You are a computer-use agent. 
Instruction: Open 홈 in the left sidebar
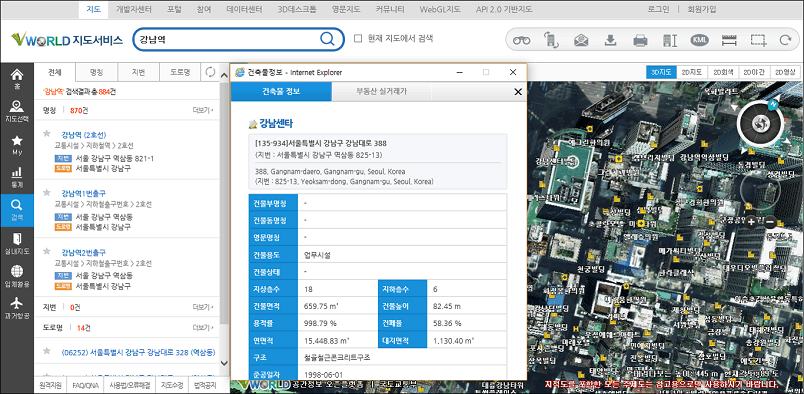(x=17, y=79)
